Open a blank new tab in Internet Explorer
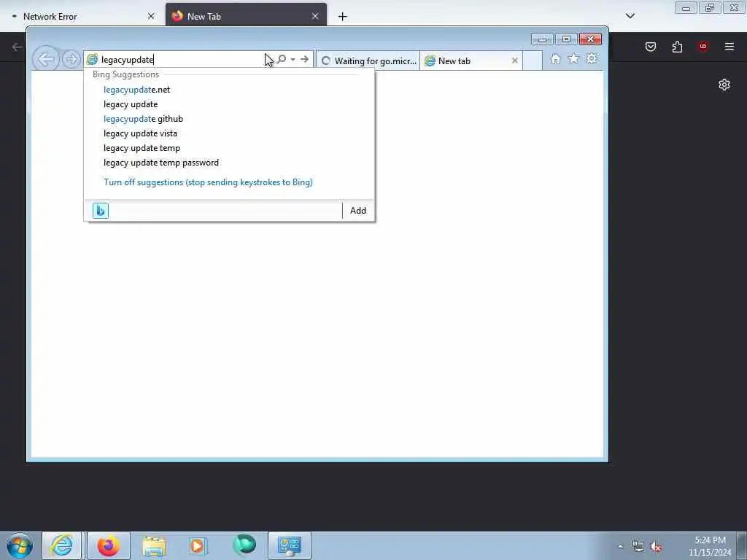747x560 pixels. [x=533, y=61]
